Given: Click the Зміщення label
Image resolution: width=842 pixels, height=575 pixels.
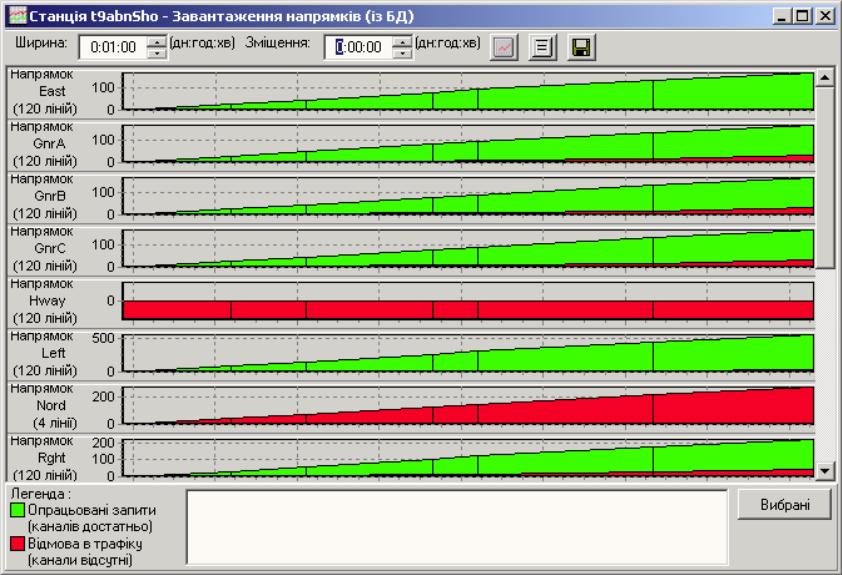Looking at the screenshot, I should 278,42.
